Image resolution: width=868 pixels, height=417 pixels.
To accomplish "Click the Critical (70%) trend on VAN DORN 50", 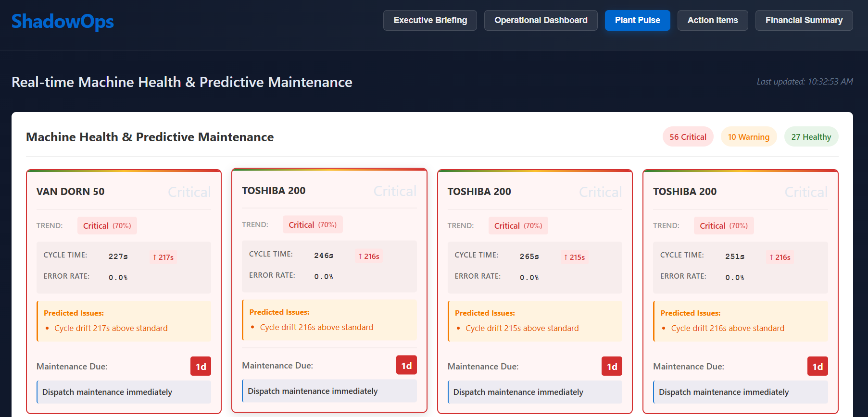I will click(x=107, y=226).
